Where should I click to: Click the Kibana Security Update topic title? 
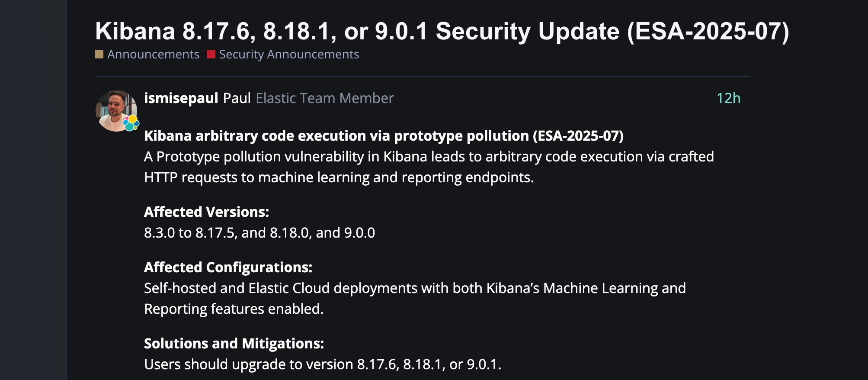coord(442,31)
